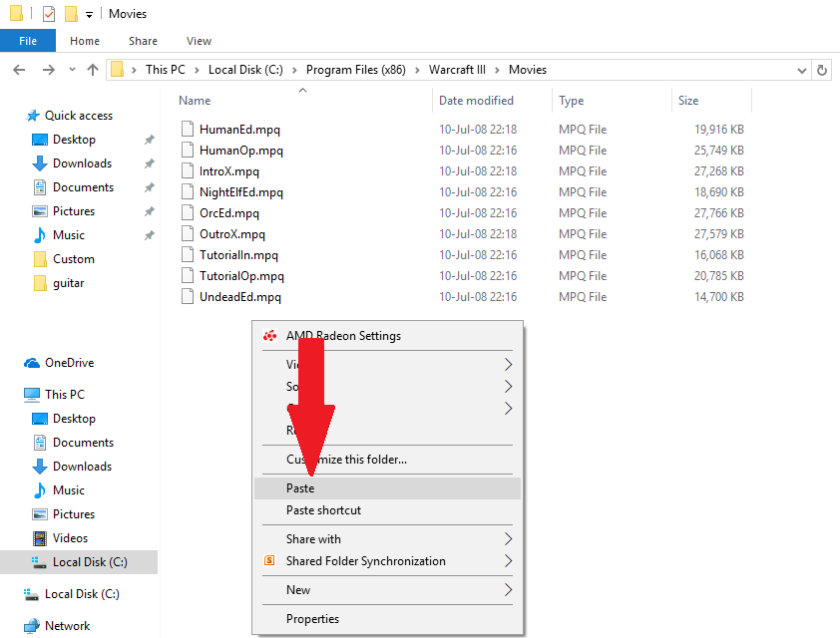Image resolution: width=840 pixels, height=638 pixels.
Task: Select the TutorialOp.mpq file name
Action: pos(241,276)
